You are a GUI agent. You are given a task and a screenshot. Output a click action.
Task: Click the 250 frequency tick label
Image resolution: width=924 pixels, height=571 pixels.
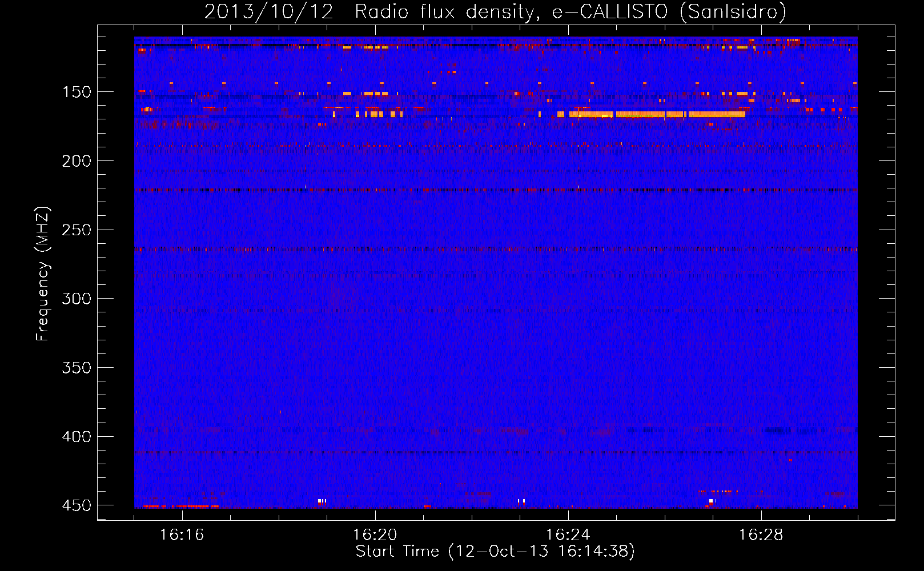77,230
